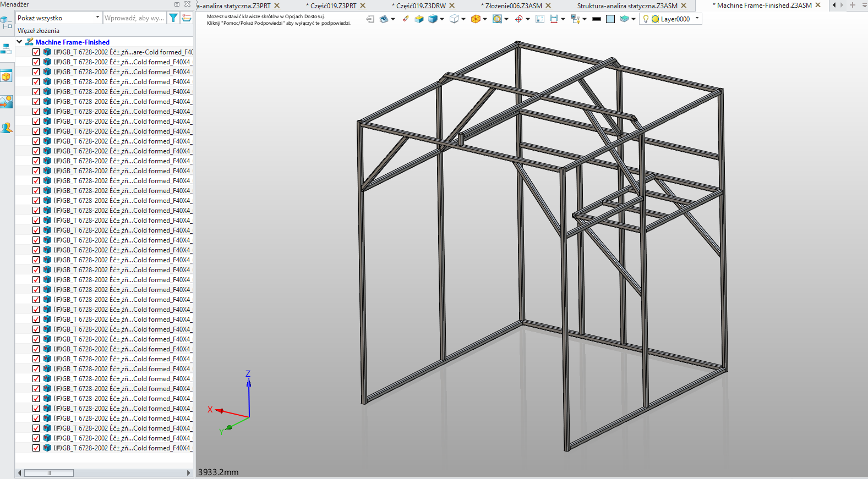
Task: Select the wireframe cube display icon
Action: 454,19
